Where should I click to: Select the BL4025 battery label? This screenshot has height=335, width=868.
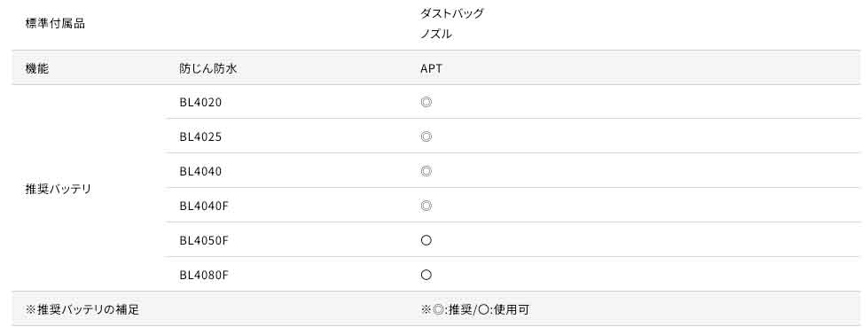tap(200, 136)
